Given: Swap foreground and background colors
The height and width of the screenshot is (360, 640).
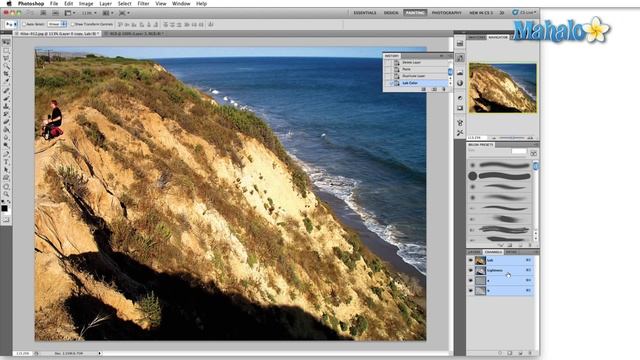Looking at the screenshot, I should (9, 202).
